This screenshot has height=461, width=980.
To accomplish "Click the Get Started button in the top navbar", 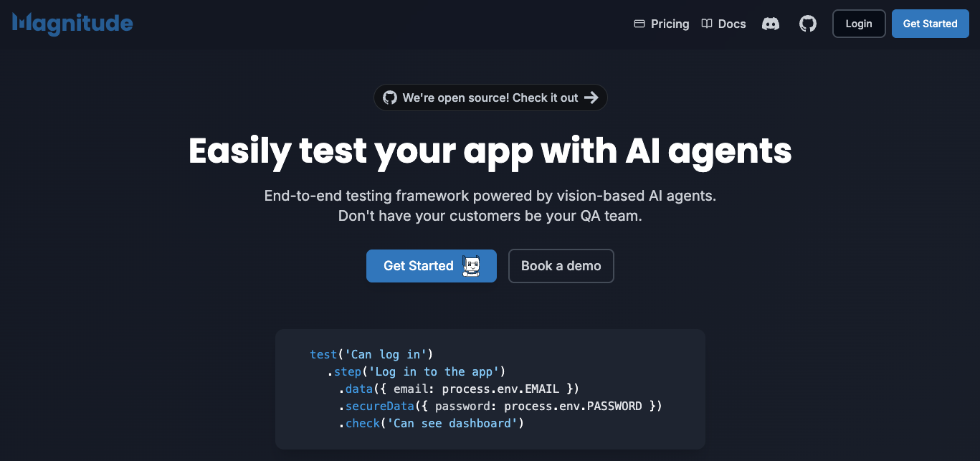I will coord(930,24).
